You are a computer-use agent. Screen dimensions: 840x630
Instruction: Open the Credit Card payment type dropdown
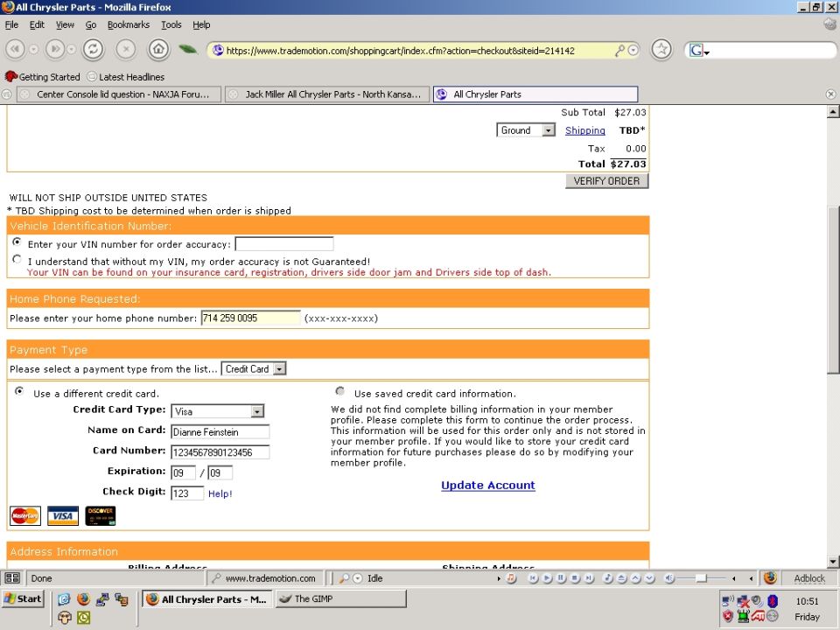pyautogui.click(x=254, y=368)
